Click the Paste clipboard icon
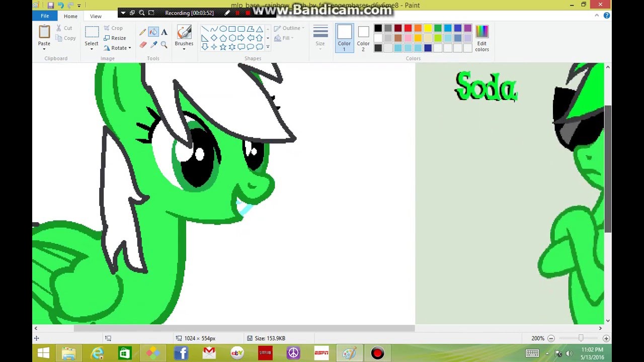644x362 pixels. [44, 32]
